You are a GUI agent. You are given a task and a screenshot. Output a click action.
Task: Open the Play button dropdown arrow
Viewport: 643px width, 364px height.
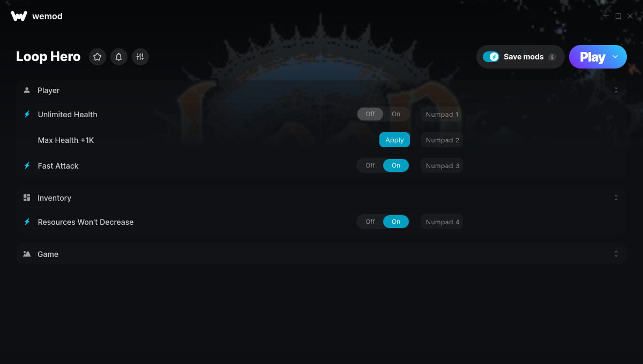coord(615,57)
